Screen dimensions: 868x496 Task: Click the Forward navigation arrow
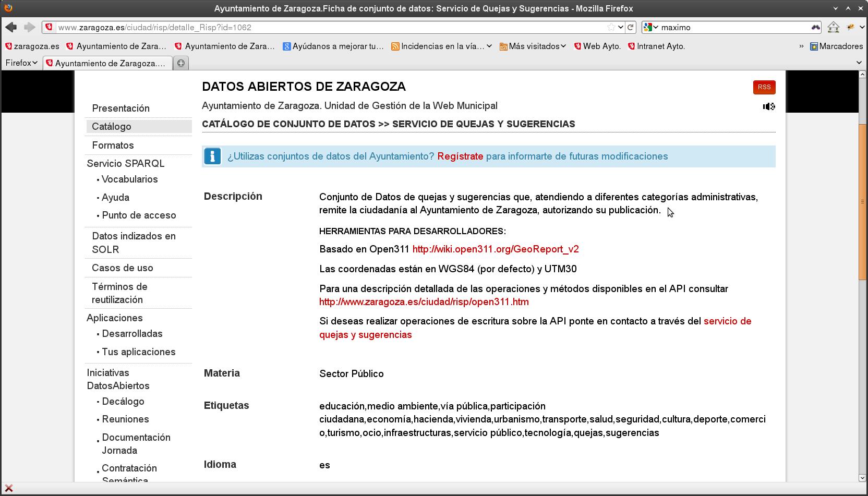30,27
